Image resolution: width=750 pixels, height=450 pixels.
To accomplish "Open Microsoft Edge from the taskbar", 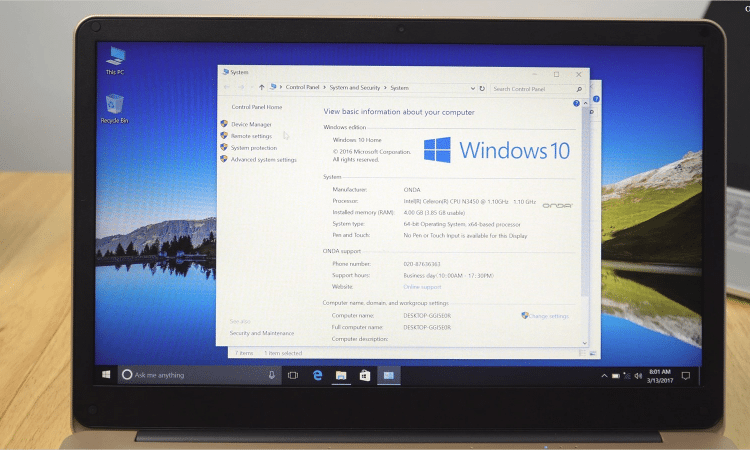I will [318, 375].
